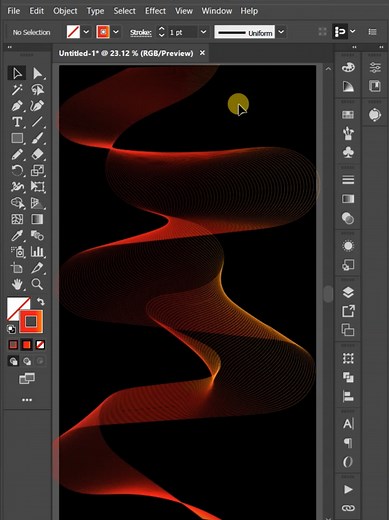Pick the Line Segment tool
This screenshot has height=520, width=389.
click(37, 122)
